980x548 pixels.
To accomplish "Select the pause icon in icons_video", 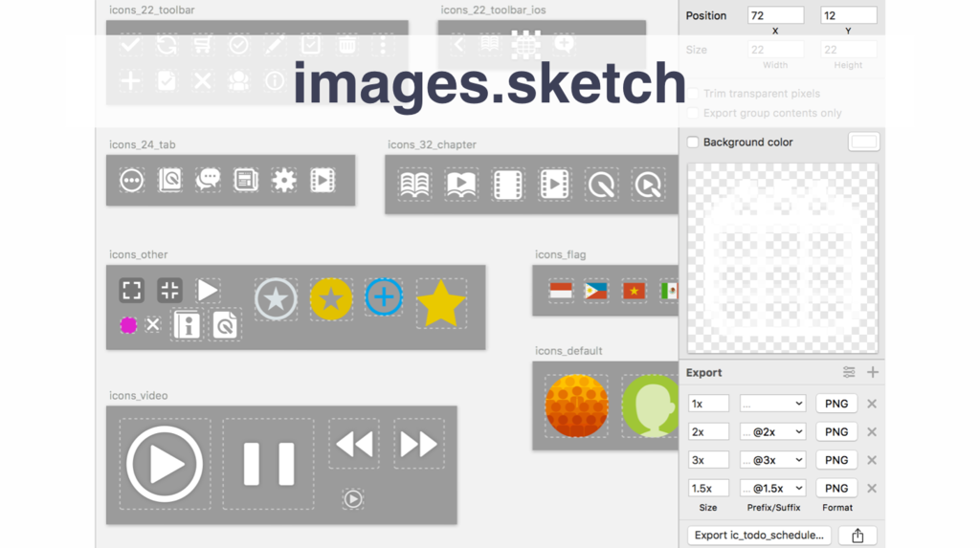I will pos(269,464).
